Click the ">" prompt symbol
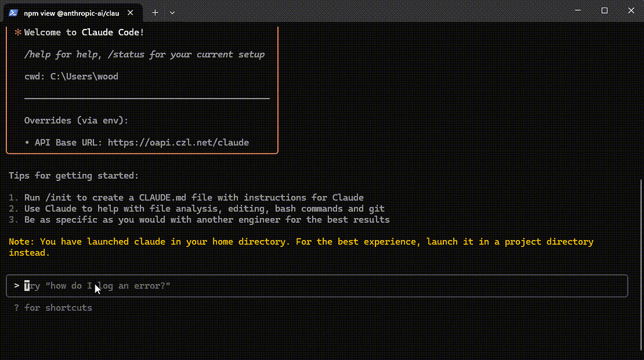The image size is (644, 360). 16,286
